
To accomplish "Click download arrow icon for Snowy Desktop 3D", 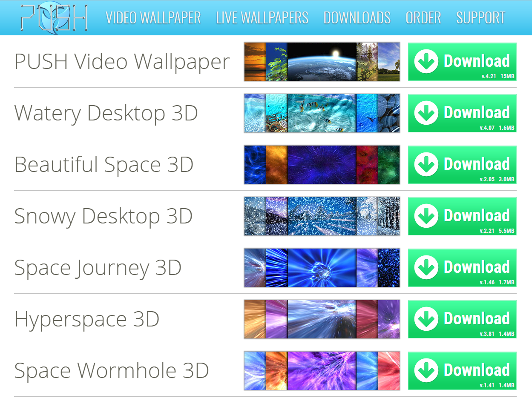I will 426,216.
